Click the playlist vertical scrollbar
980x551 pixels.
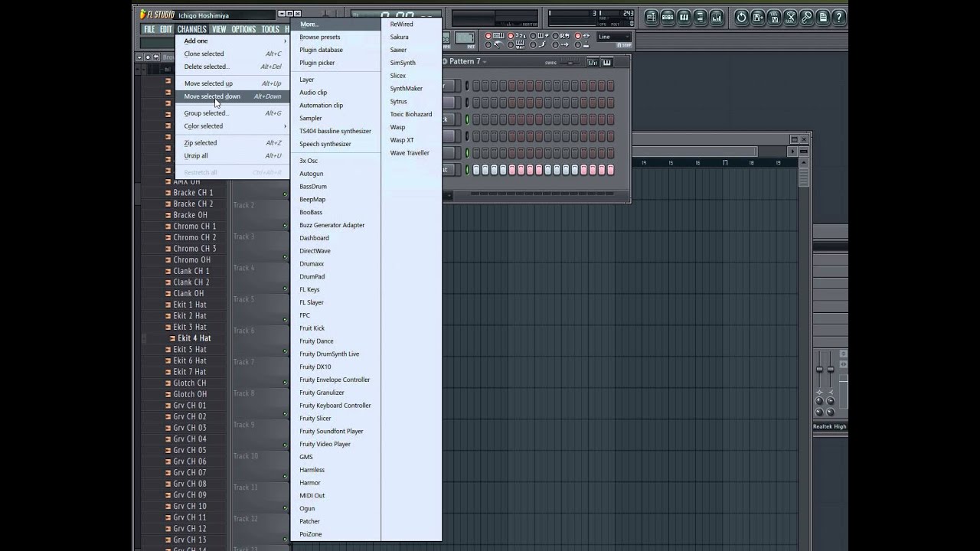[804, 178]
